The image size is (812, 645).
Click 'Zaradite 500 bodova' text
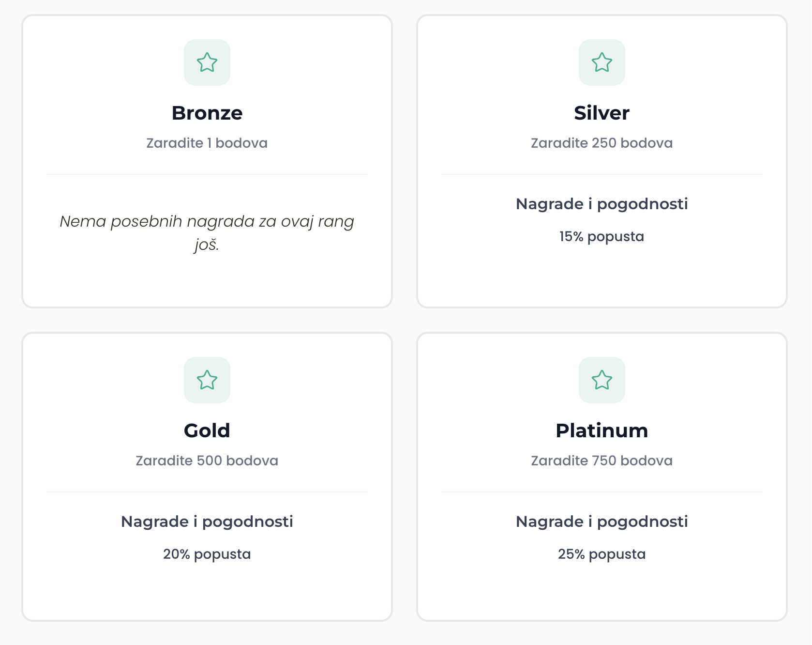207,461
